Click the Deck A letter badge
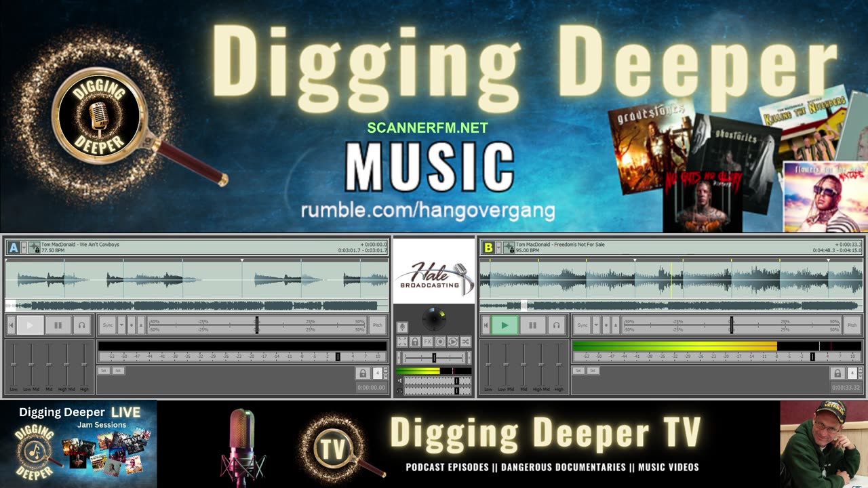 [14, 247]
